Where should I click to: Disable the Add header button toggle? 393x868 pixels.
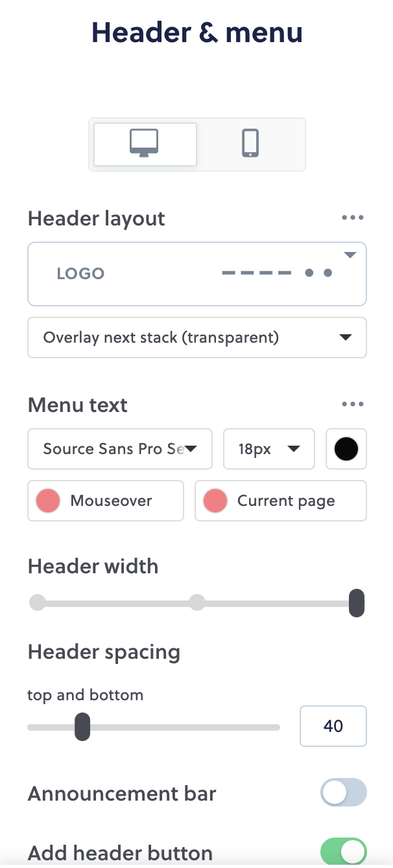(x=344, y=852)
